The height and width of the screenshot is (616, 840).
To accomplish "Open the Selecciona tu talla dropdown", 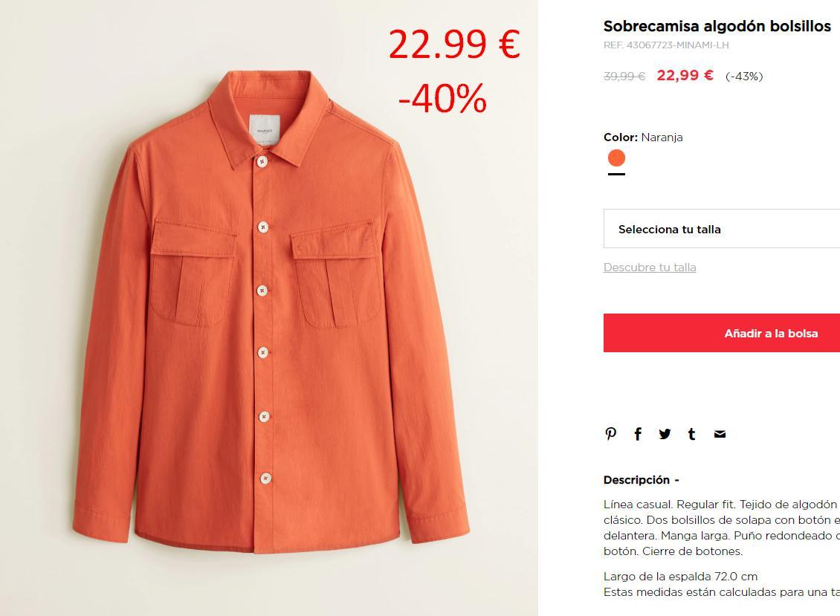I will 722,229.
